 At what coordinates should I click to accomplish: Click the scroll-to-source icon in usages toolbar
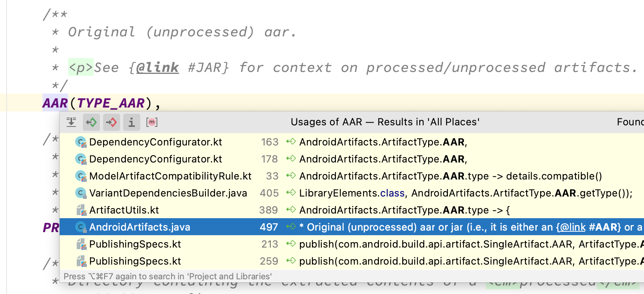[x=71, y=122]
